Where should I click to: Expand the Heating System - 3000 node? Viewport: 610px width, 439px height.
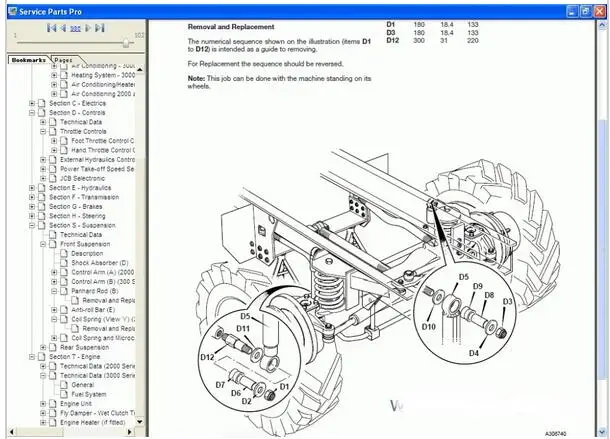point(54,75)
